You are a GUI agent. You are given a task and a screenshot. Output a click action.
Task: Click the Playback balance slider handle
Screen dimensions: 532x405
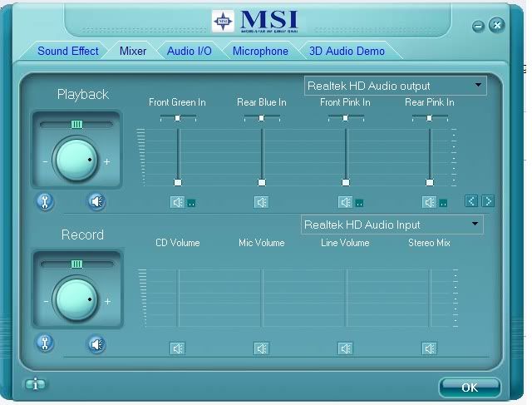click(x=76, y=125)
